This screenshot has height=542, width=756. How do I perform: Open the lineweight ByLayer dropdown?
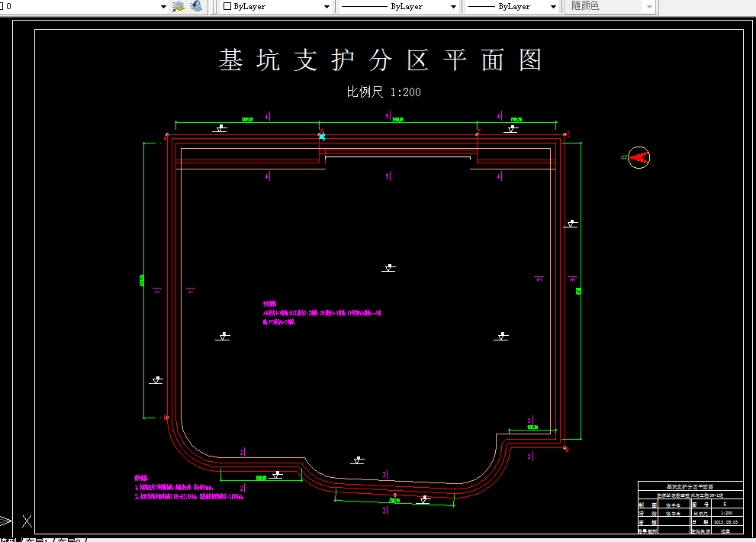pyautogui.click(x=554, y=6)
